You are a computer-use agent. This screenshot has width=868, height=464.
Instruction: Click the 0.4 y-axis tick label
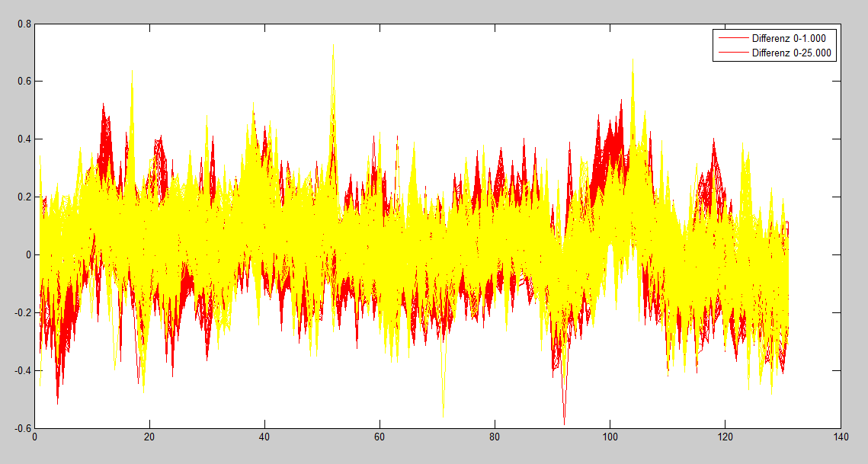pyautogui.click(x=24, y=139)
